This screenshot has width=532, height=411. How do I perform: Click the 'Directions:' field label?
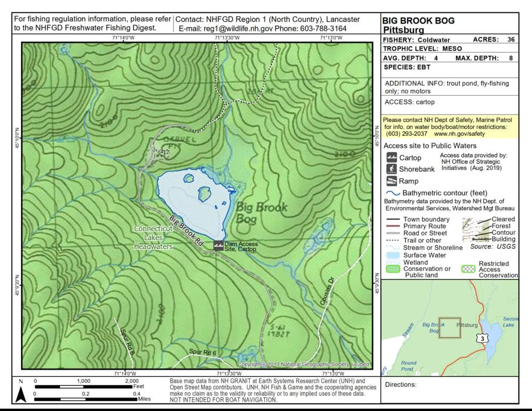click(401, 384)
